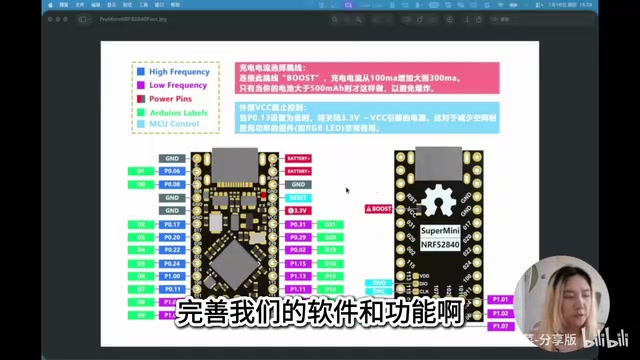Click the MCU Control legend label

tap(174, 124)
